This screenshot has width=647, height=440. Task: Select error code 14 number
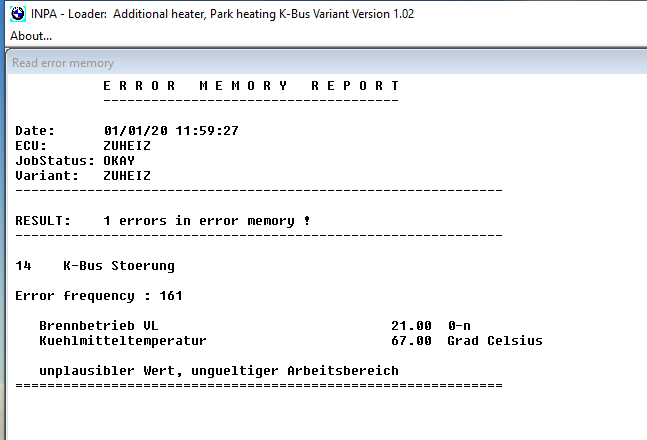(23, 266)
